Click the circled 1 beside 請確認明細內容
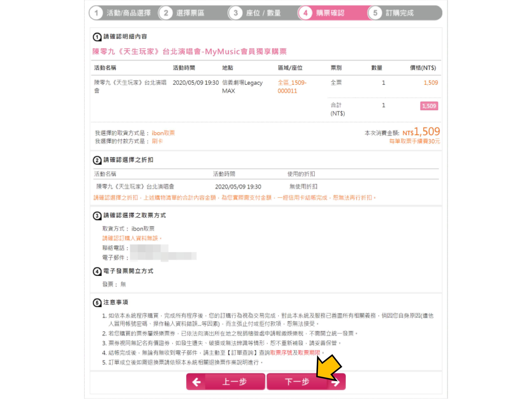This screenshot has width=532, height=399. coord(97,37)
